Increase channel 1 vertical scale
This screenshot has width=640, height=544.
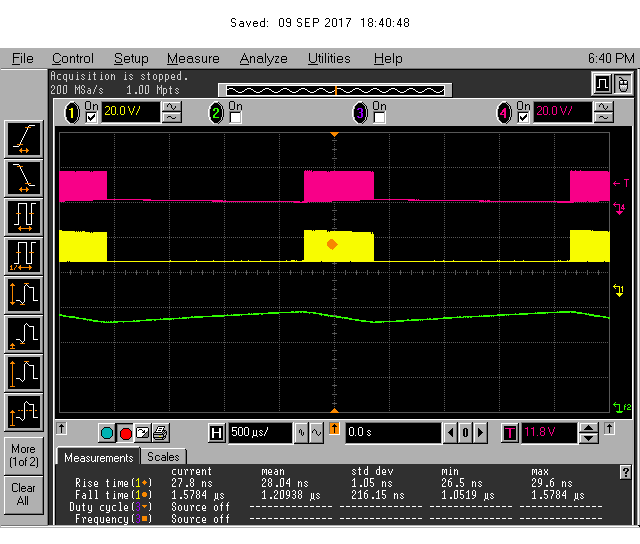coord(172,107)
